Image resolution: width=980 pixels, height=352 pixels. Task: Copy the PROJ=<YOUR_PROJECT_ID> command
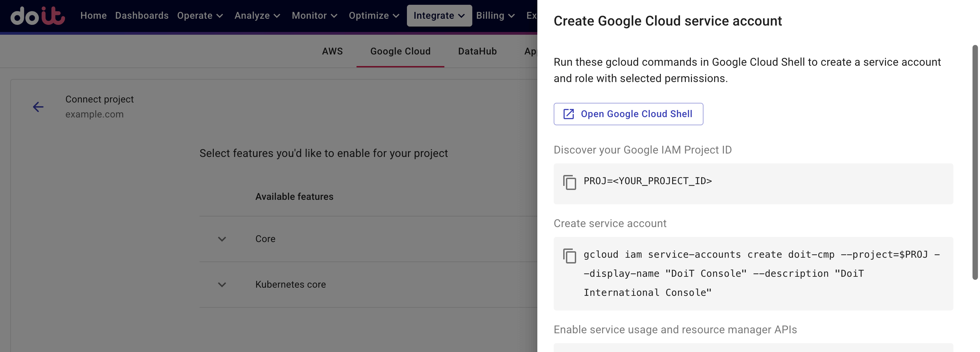pyautogui.click(x=570, y=182)
